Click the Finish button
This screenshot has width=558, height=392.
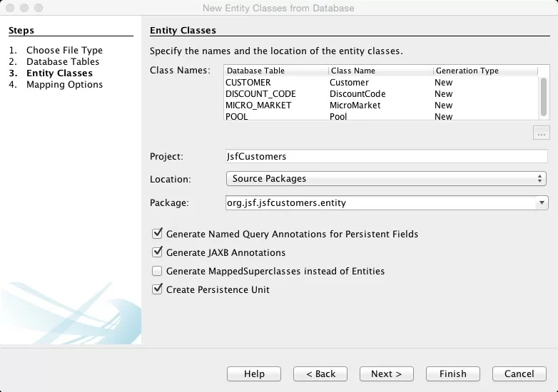[452, 374]
